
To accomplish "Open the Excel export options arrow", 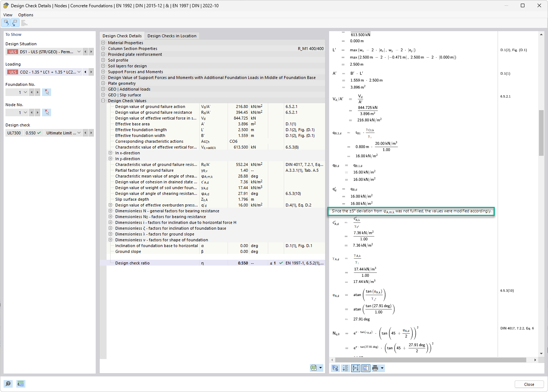I will tap(320, 368).
